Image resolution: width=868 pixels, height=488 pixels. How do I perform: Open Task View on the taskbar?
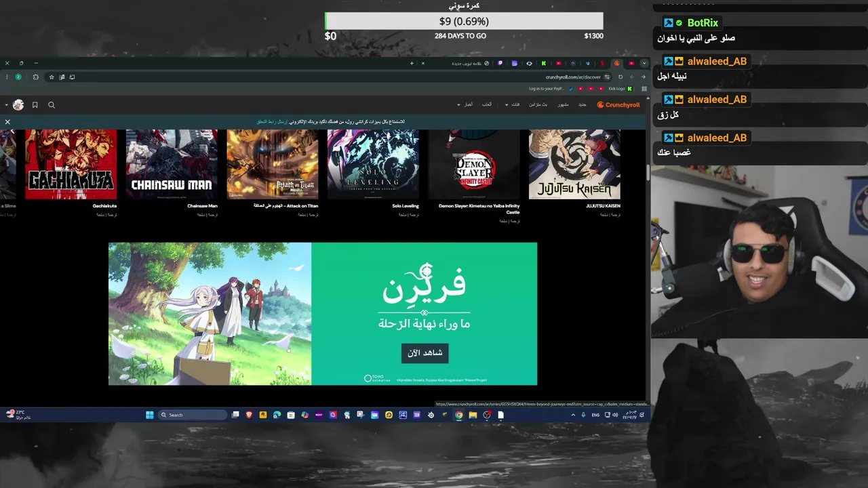point(235,415)
